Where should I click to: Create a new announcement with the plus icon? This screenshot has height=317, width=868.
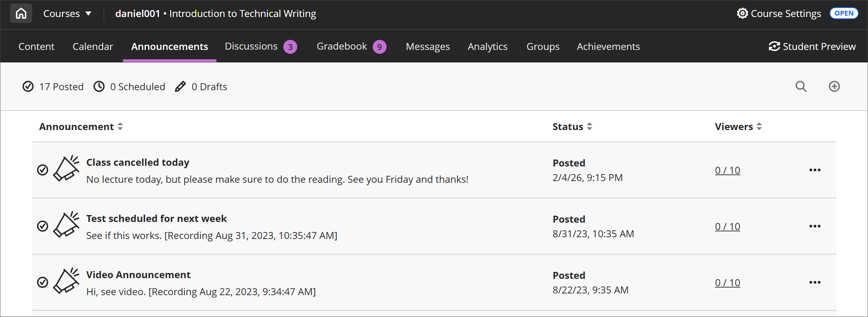pos(834,86)
